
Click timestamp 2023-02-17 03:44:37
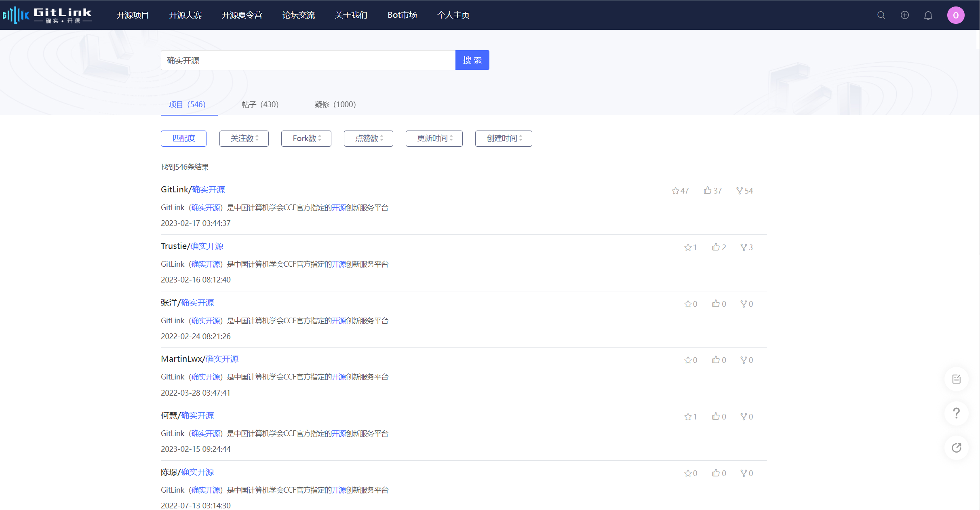(196, 223)
